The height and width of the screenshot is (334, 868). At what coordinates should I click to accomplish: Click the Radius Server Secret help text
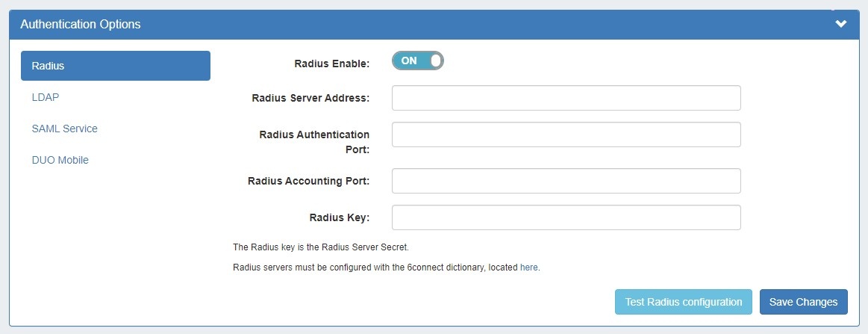click(x=321, y=247)
